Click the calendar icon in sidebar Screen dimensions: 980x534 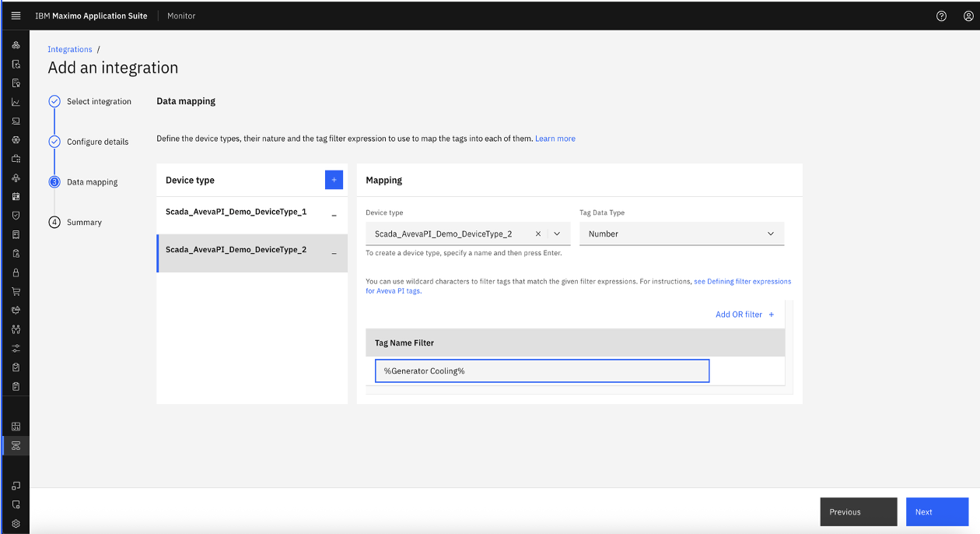(16, 197)
